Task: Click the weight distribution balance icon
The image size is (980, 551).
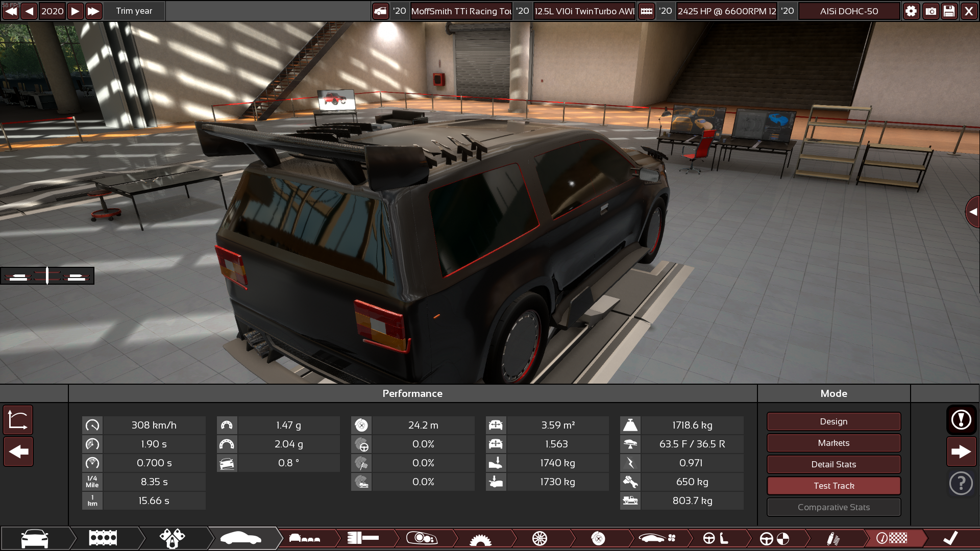Action: pyautogui.click(x=630, y=444)
